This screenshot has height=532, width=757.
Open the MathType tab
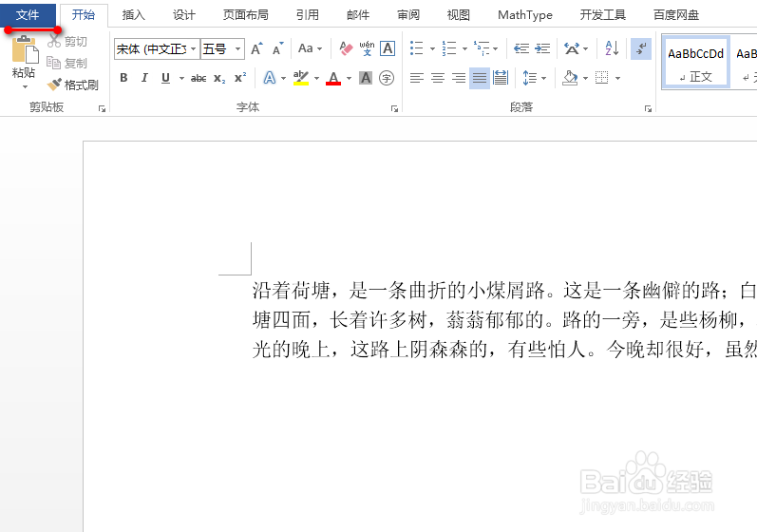tap(525, 15)
